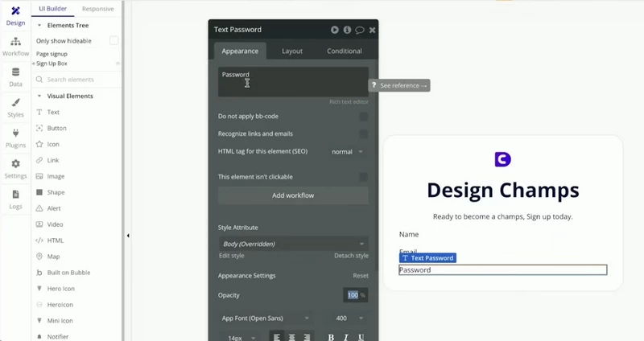
Task: Open the Workflow tab in sidebar
Action: (x=15, y=47)
